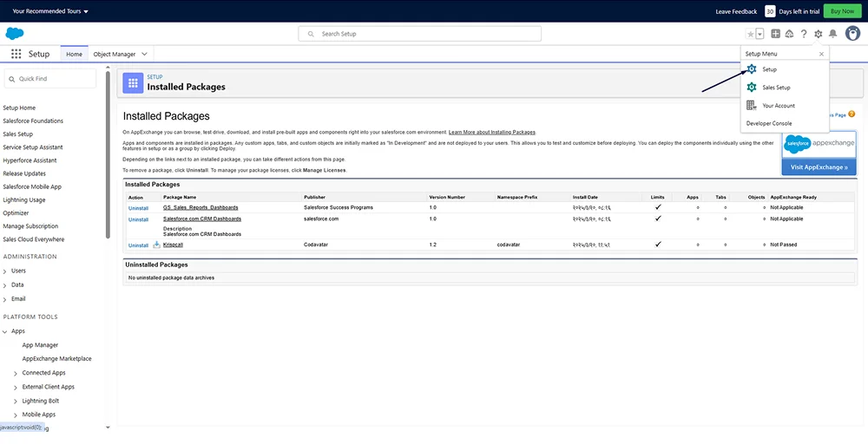The height and width of the screenshot is (444, 868).
Task: Expand Mobile Apps node
Action: coord(16,415)
